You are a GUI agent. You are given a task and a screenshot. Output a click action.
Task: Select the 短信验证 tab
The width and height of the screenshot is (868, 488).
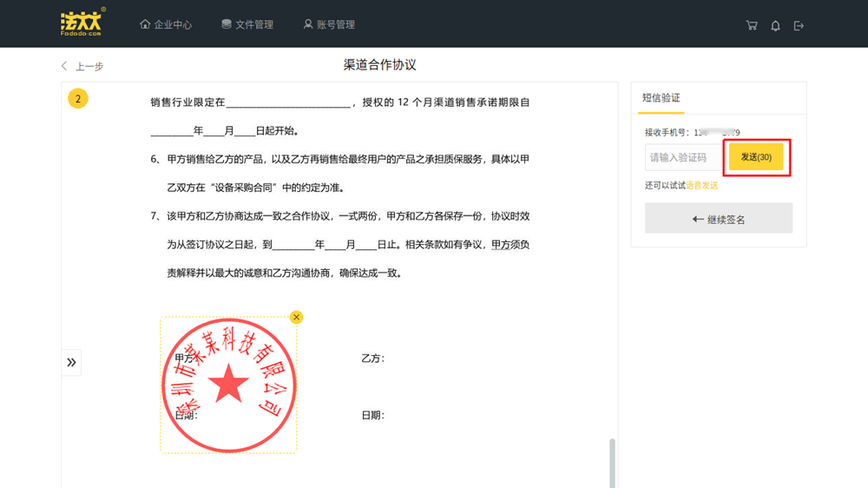point(661,98)
